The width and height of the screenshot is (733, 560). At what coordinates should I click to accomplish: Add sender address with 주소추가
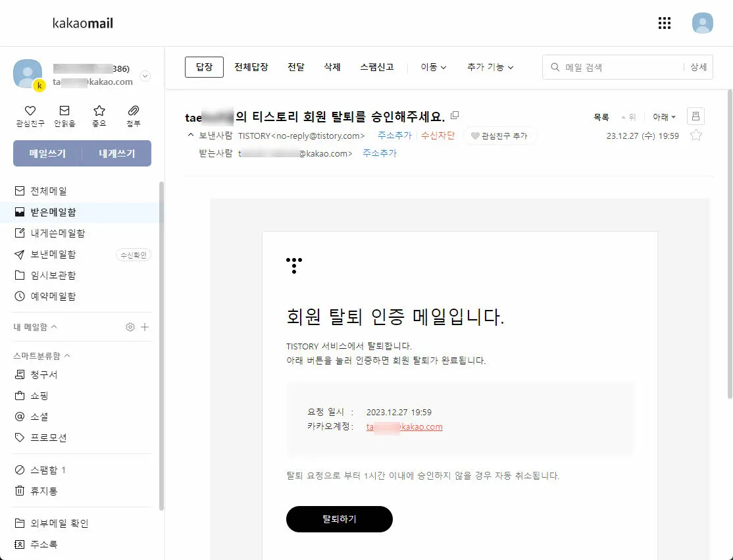tap(395, 136)
